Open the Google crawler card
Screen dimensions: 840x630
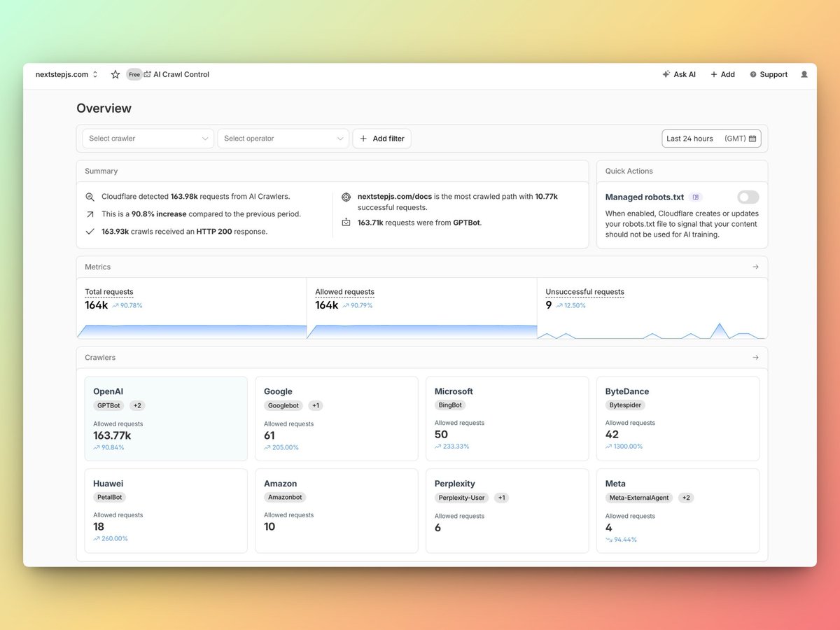click(x=337, y=419)
